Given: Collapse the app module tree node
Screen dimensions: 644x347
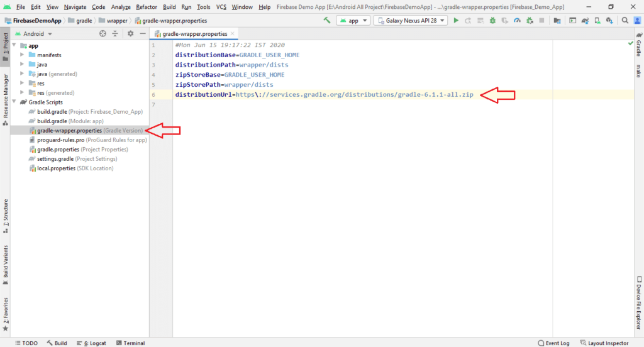Looking at the screenshot, I should tap(14, 45).
